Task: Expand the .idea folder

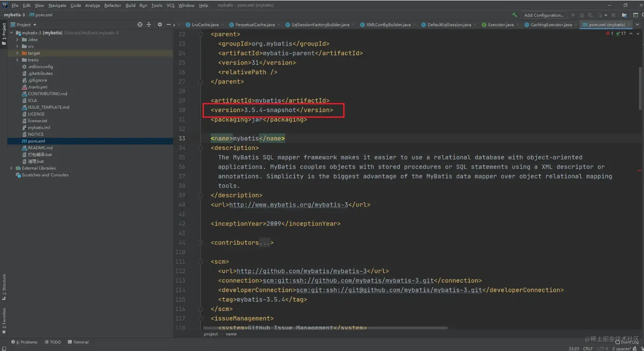Action: [x=17, y=40]
